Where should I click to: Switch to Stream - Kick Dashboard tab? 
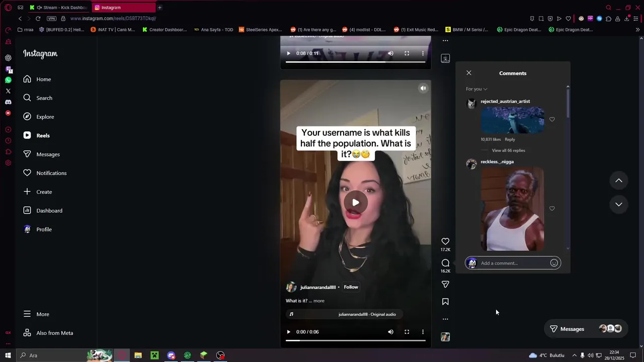pos(58,8)
